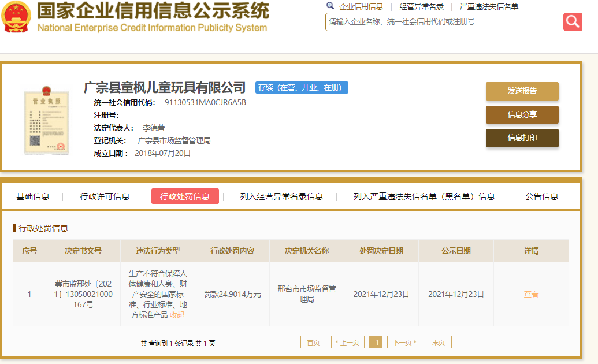Image resolution: width=598 pixels, height=364 pixels.
Task: Go to 首页 in the pagination
Action: click(314, 342)
